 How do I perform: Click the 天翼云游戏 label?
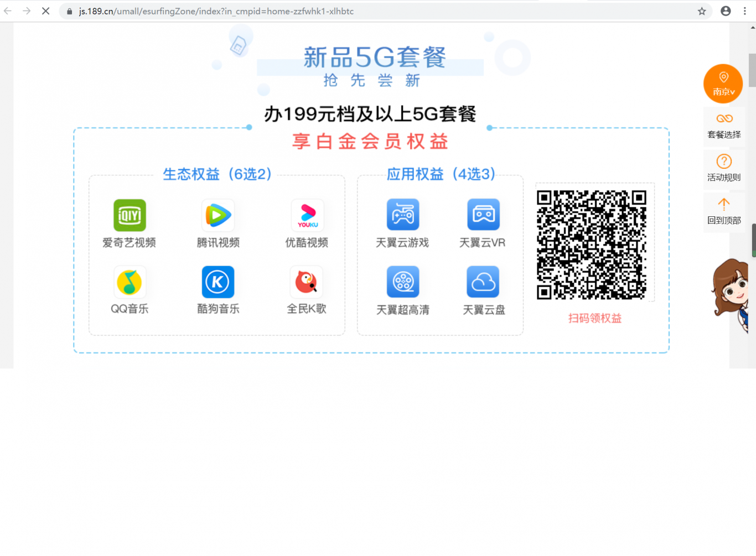(402, 242)
